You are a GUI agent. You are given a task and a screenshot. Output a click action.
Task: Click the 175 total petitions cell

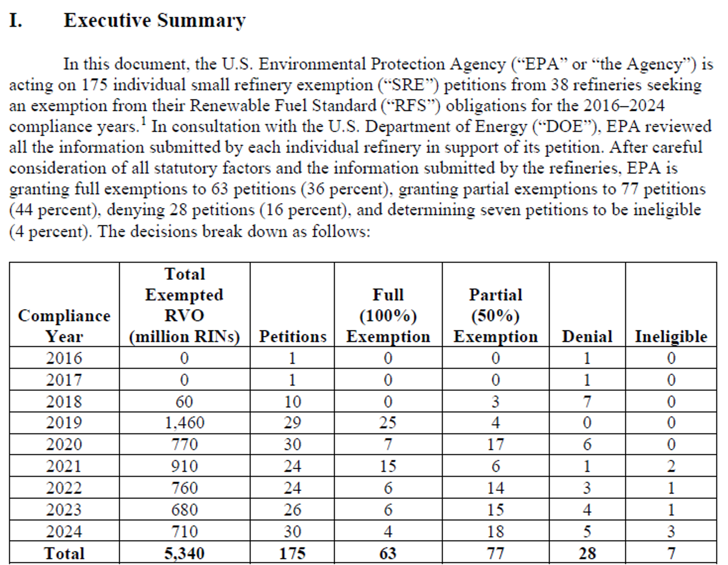coord(292,553)
